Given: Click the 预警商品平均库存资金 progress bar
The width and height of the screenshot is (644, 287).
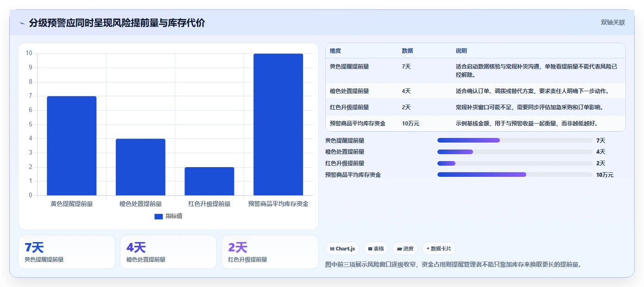Looking at the screenshot, I should (515, 175).
